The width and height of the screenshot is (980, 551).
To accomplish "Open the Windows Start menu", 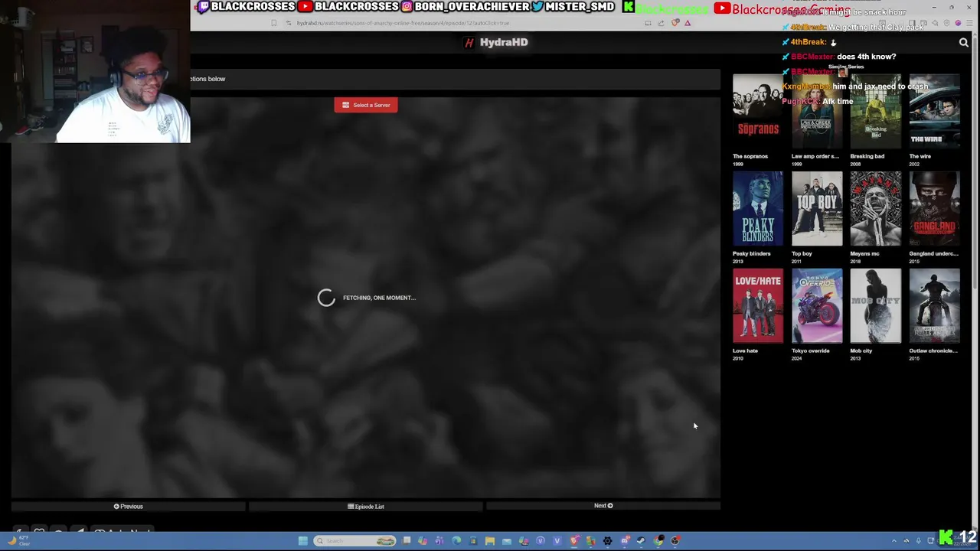I will (303, 541).
